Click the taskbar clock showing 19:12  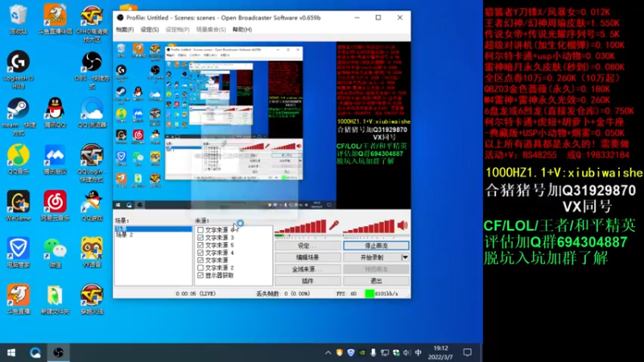coord(440,352)
